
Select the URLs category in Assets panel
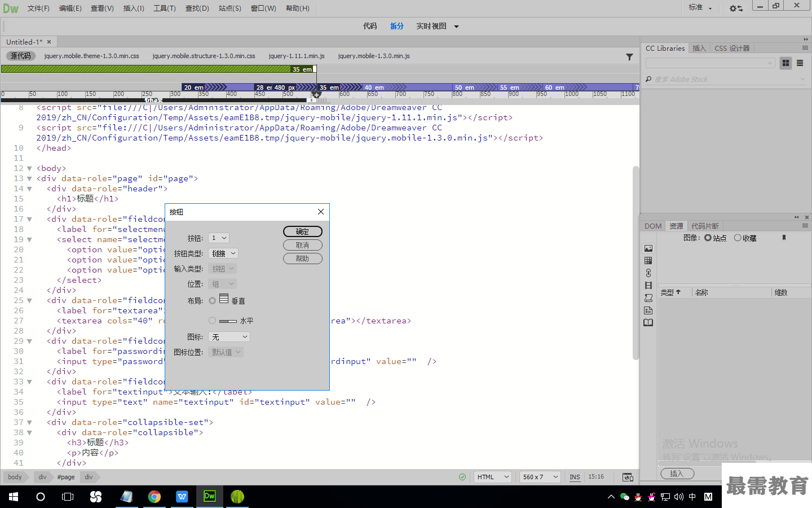click(648, 273)
